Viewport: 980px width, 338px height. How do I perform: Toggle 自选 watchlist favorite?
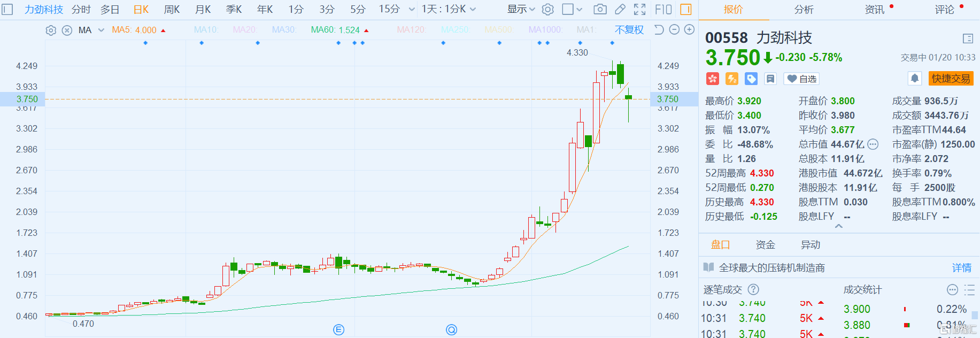pos(802,79)
